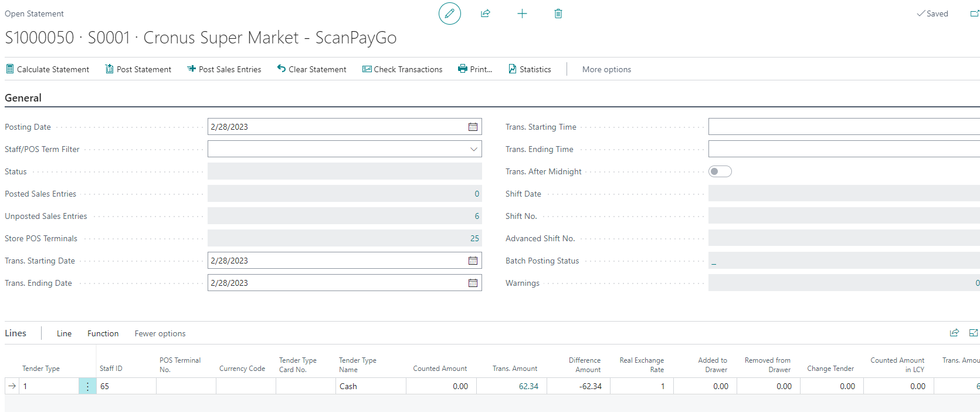Click Calculate Statement action
This screenshot has height=412, width=980.
pyautogui.click(x=48, y=69)
